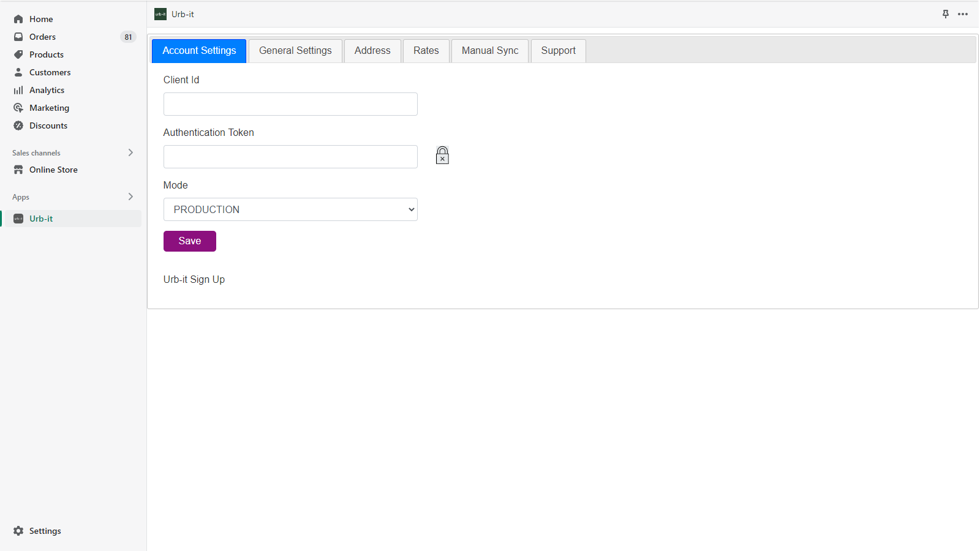Image resolution: width=980 pixels, height=551 pixels.
Task: Pin the Urb-it app using the pin icon
Action: coord(945,14)
